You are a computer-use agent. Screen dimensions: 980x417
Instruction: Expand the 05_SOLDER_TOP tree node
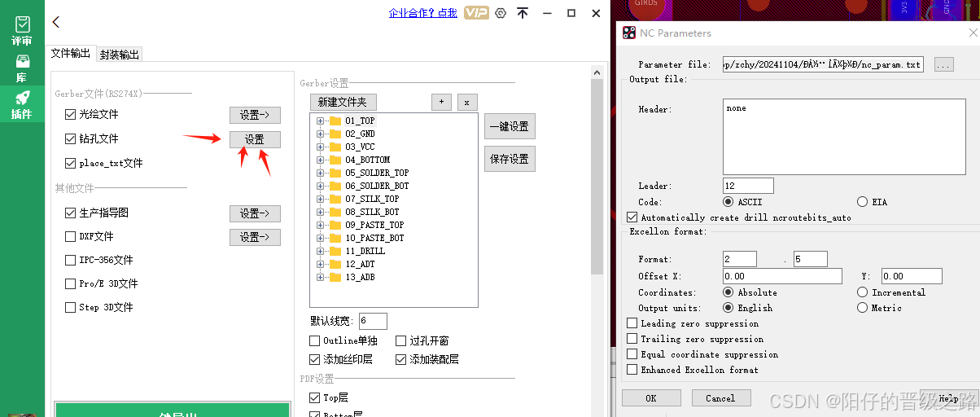tap(320, 173)
